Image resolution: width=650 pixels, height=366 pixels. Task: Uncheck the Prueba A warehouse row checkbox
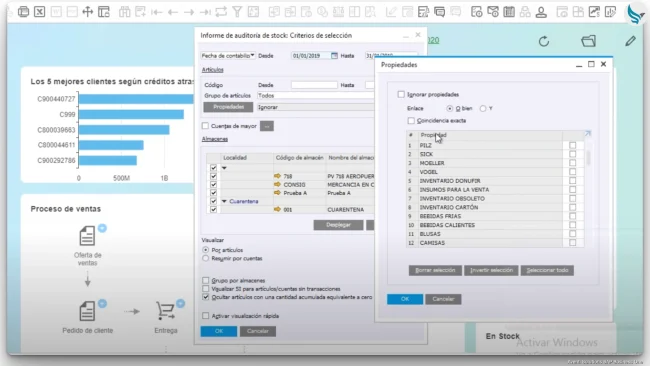tap(213, 193)
